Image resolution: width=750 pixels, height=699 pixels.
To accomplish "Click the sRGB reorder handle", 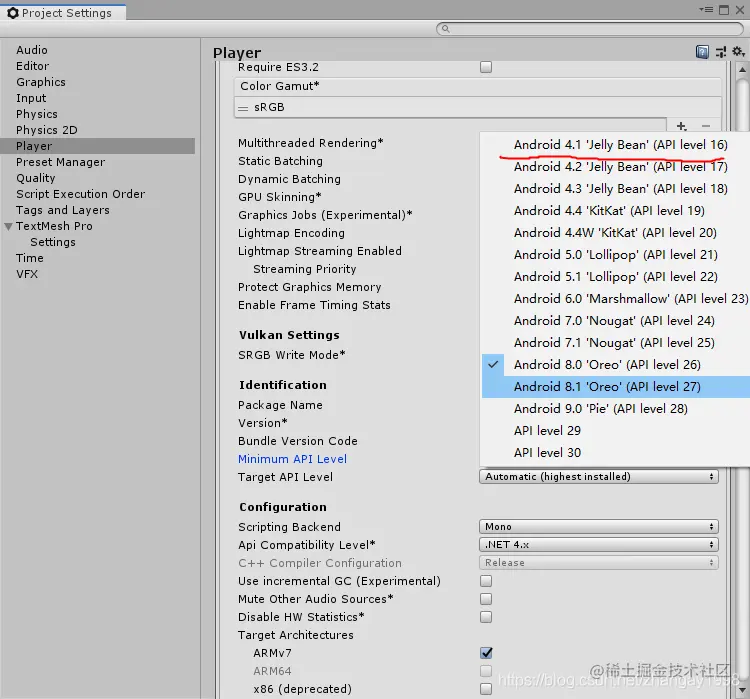I will click(243, 108).
